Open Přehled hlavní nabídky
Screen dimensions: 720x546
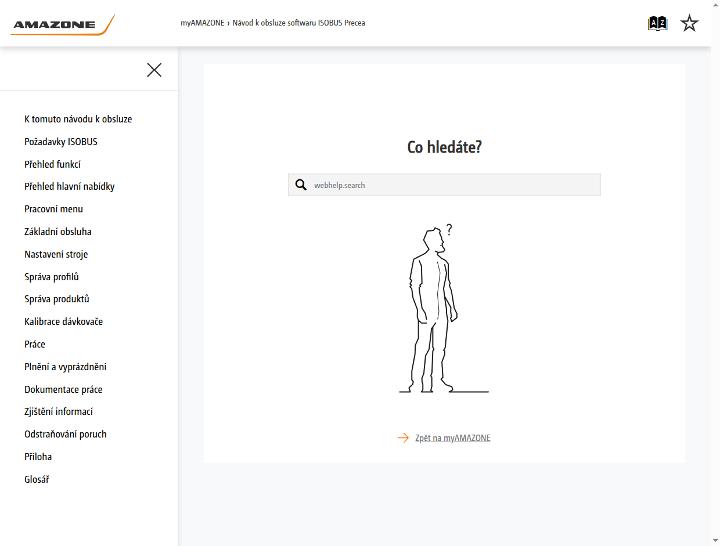pyautogui.click(x=69, y=186)
